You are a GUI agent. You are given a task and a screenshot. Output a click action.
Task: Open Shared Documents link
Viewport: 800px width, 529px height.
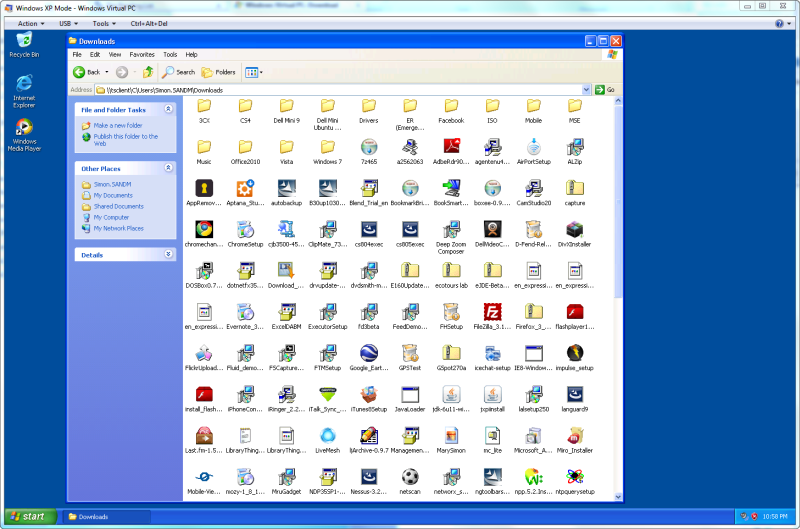[x=118, y=207]
